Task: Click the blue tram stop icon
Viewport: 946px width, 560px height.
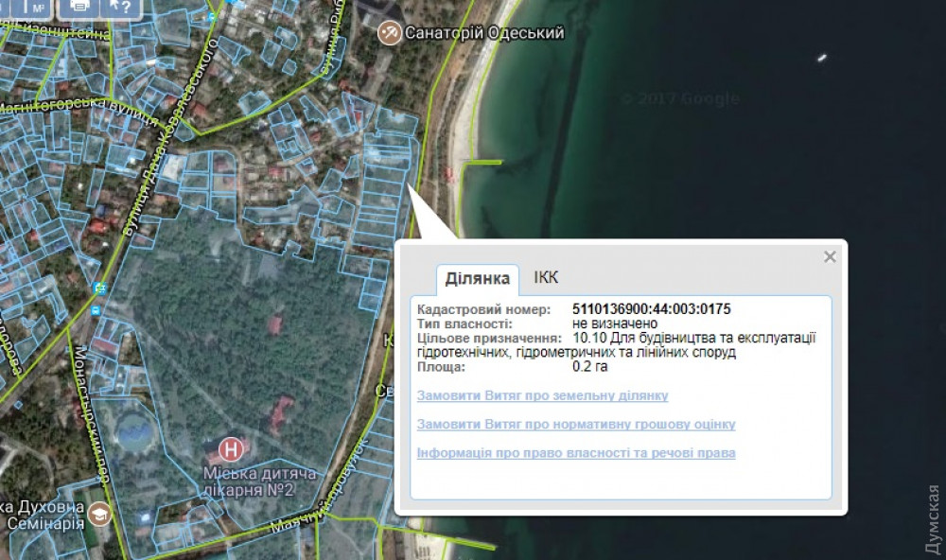Action: pyautogui.click(x=99, y=288)
